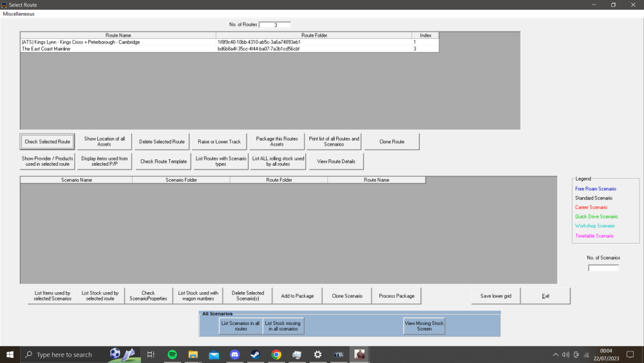
Task: Open Google Chrome from the taskbar
Action: (x=276, y=355)
